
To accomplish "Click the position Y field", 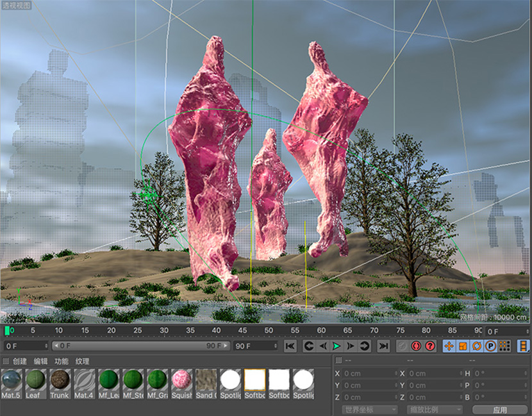I will (x=370, y=385).
